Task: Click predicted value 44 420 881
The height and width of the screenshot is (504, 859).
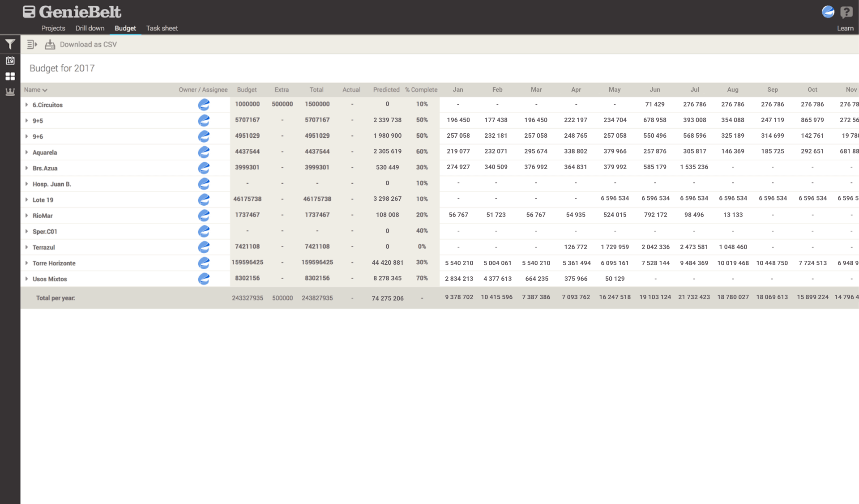Action: point(388,263)
